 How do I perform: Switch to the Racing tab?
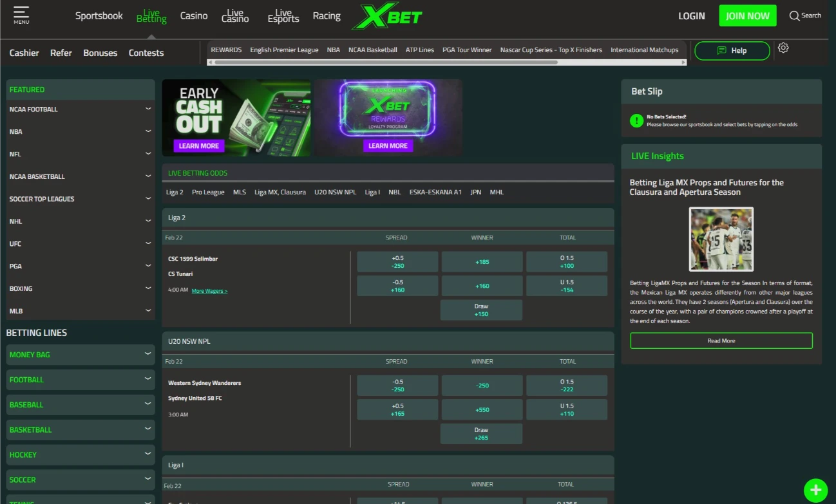point(327,15)
